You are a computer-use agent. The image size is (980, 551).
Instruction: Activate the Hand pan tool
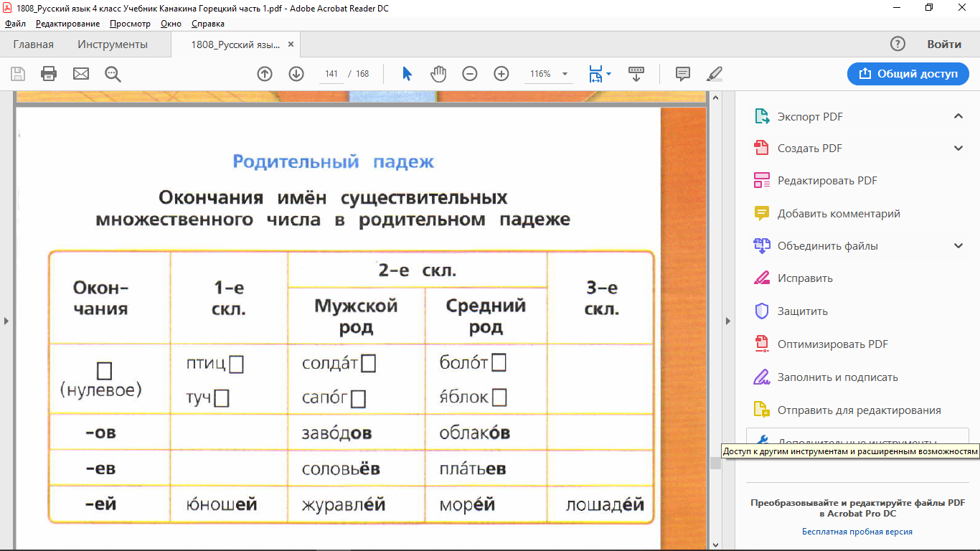point(438,73)
